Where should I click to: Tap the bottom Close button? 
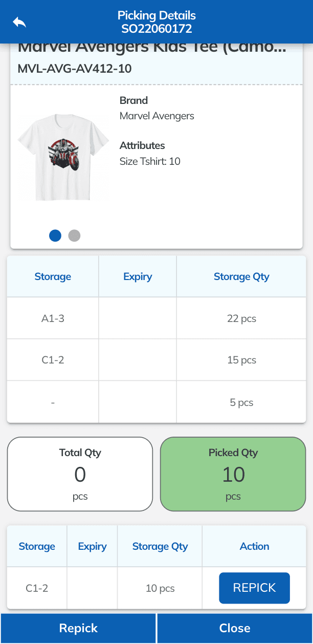235,628
